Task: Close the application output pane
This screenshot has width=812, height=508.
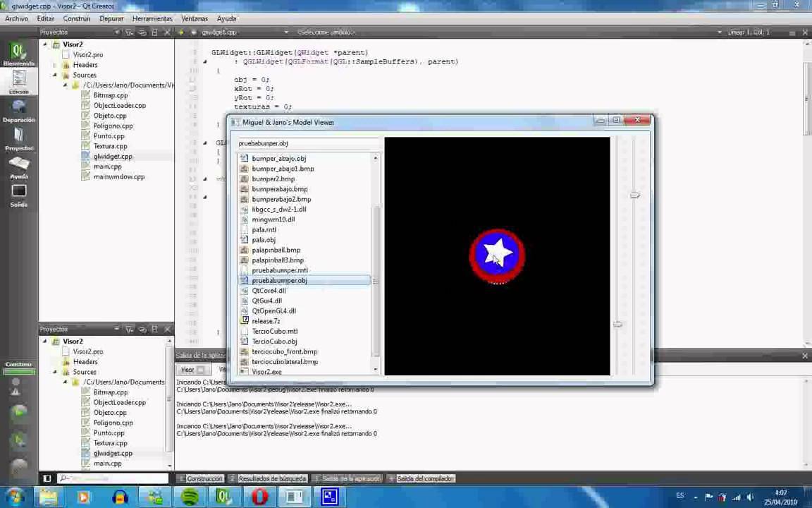Action: (805, 356)
